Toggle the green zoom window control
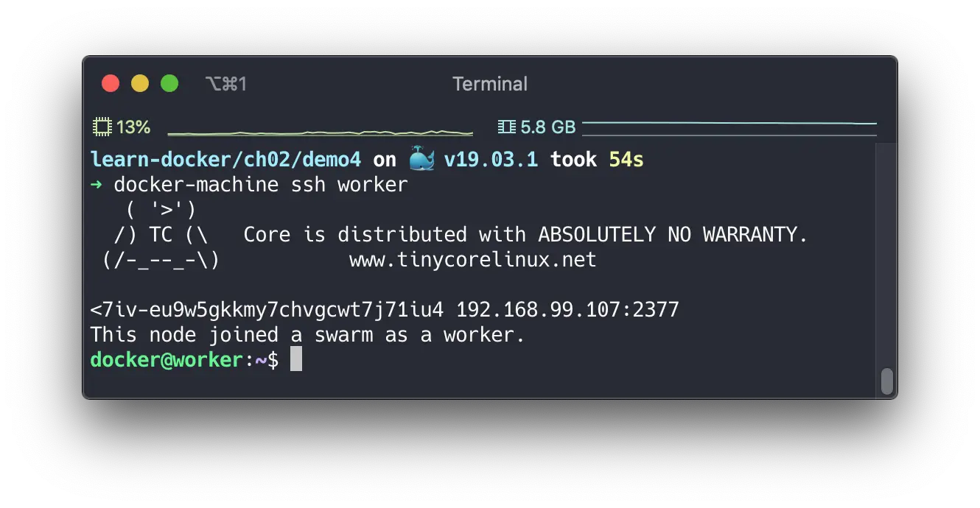Image resolution: width=980 pixels, height=508 pixels. point(169,83)
